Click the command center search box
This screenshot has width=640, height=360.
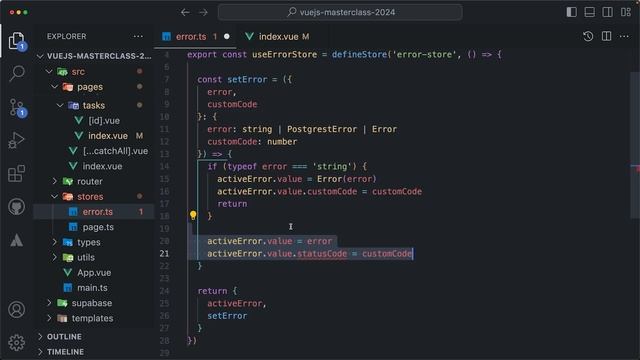[x=340, y=12]
